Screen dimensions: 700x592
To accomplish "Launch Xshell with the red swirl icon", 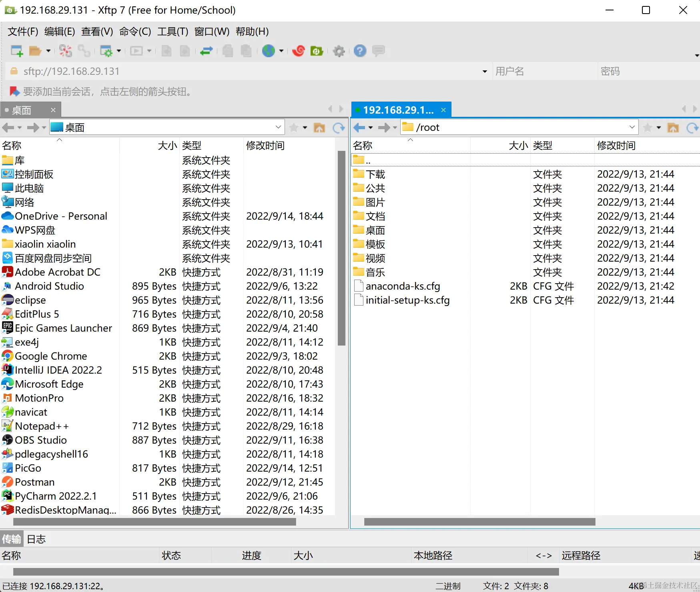I will click(x=299, y=51).
